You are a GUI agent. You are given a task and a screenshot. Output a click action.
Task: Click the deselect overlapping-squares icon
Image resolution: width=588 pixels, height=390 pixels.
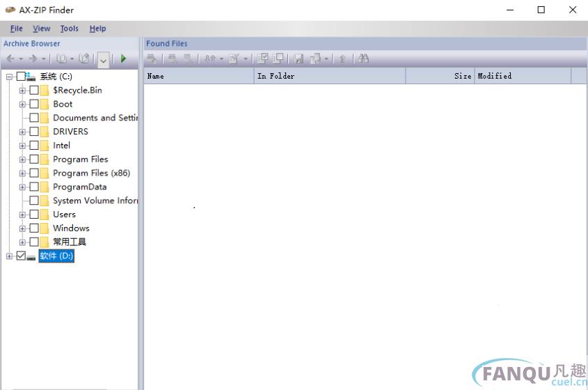(278, 58)
